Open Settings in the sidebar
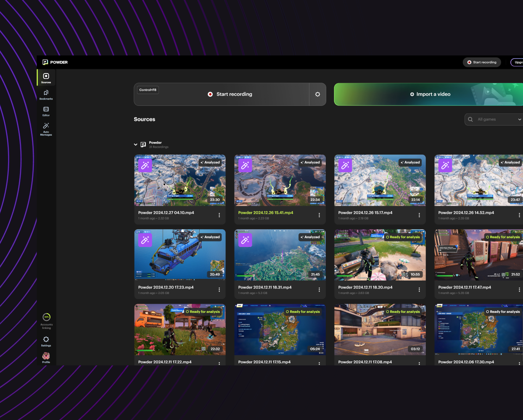 click(x=46, y=341)
